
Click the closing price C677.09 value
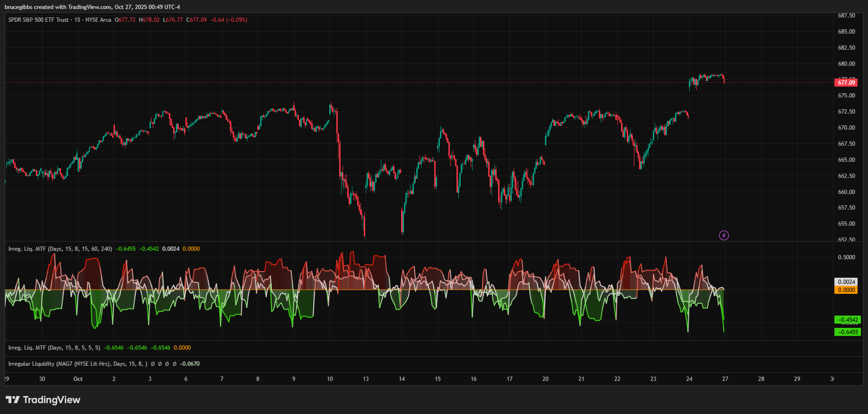[x=197, y=20]
